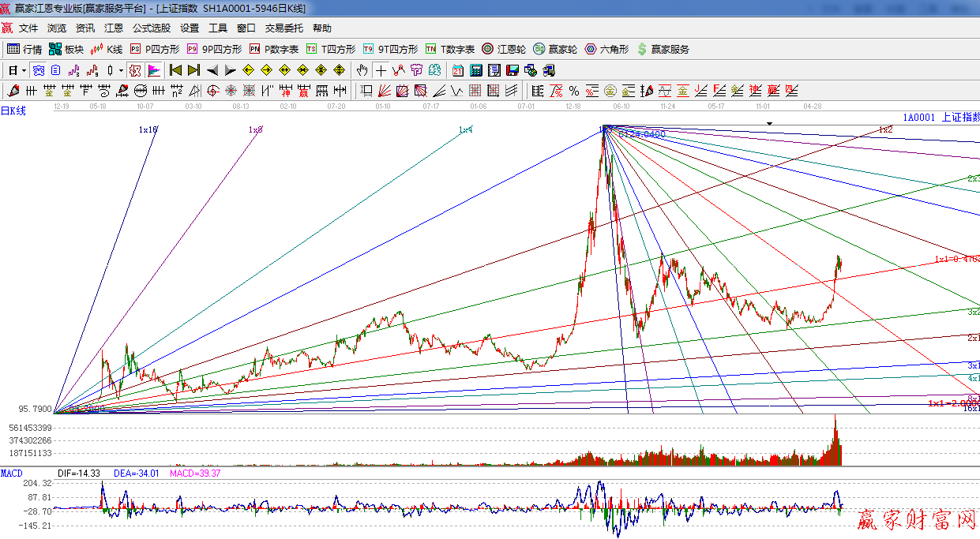980x539 pixels.
Task: Click the MACD indicator label
Action: coord(11,473)
